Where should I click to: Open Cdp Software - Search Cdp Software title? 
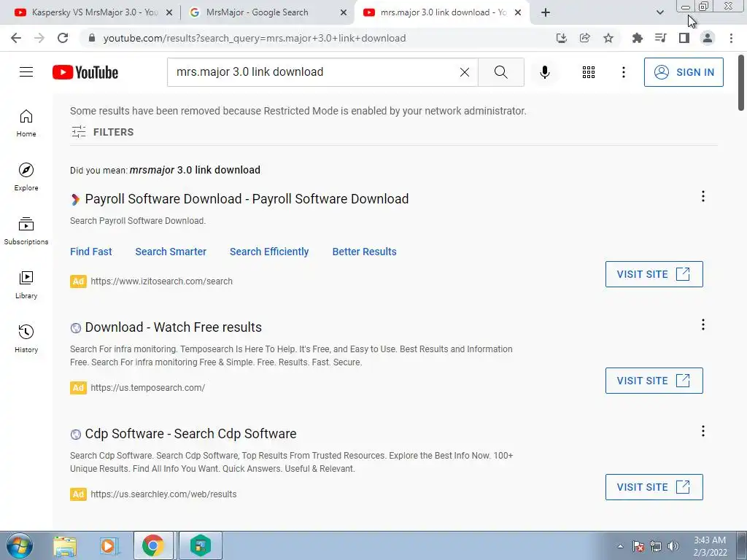point(190,434)
